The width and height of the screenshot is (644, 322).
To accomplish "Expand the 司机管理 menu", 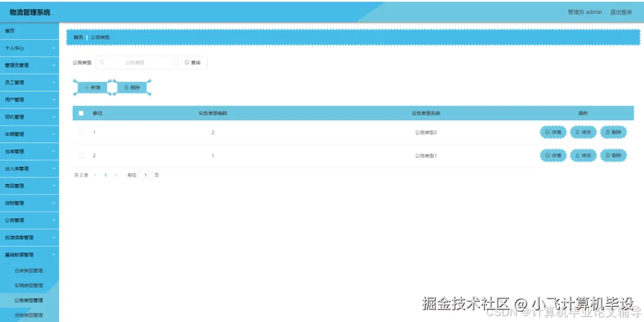I will coord(29,117).
